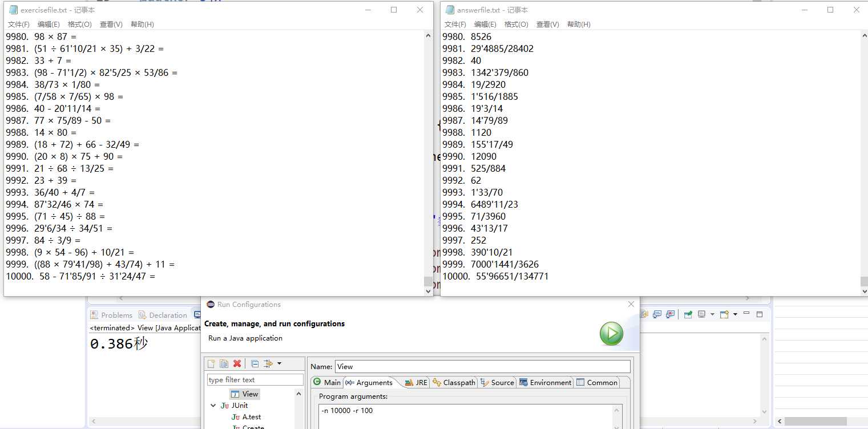Switch to the Environment tab
The width and height of the screenshot is (868, 429).
tap(545, 383)
